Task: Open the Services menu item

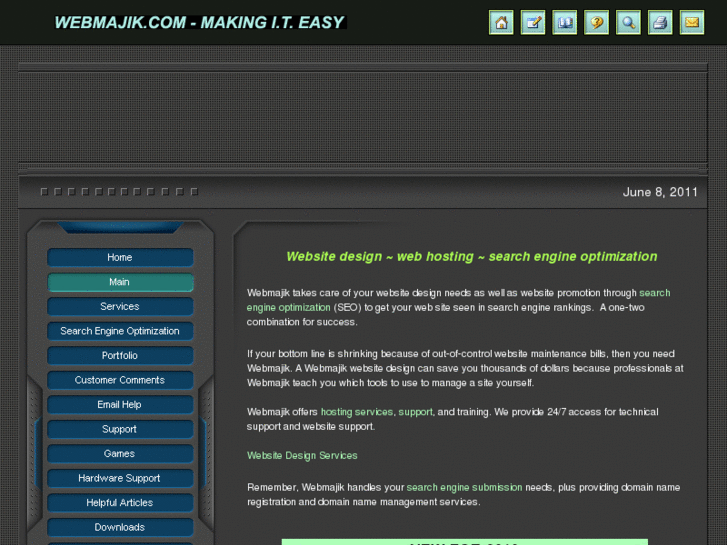Action: [x=120, y=307]
